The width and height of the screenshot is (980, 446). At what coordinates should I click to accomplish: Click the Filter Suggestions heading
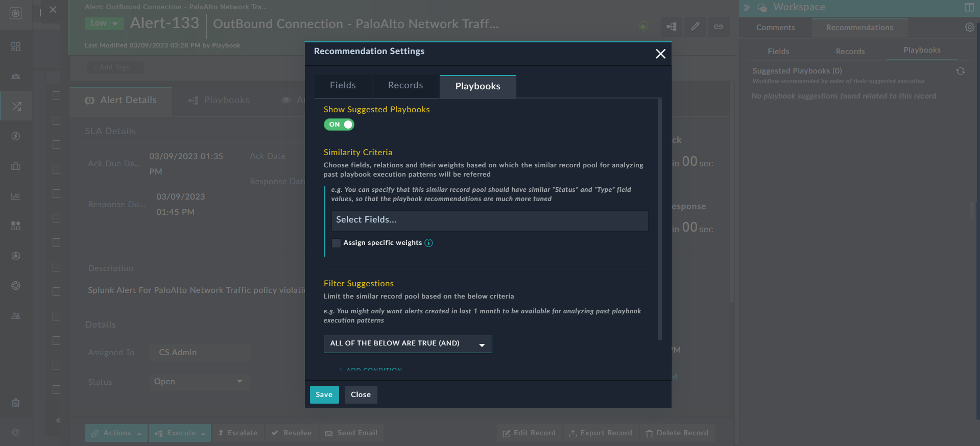pos(358,284)
